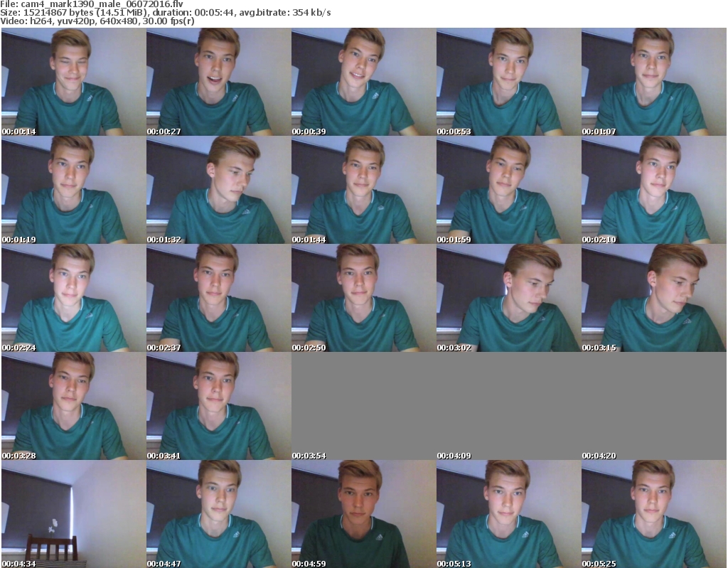Select the frame marked 00:00:27
Viewport: 728px width, 568px height.
pos(218,82)
